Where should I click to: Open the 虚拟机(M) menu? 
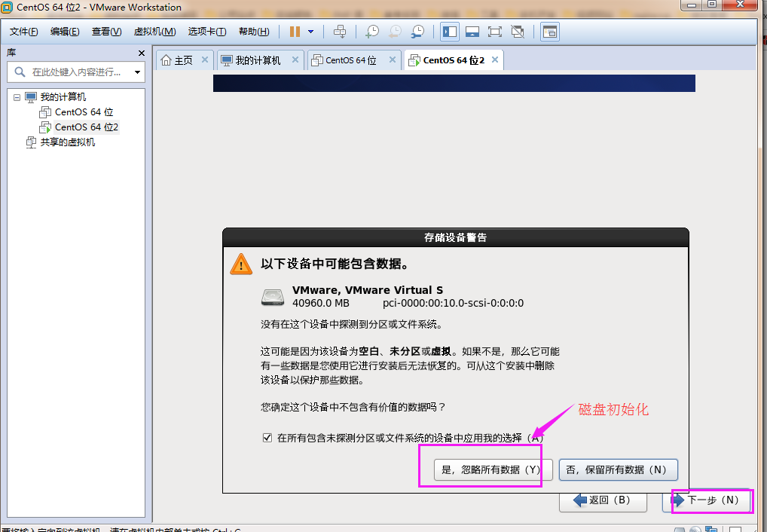(x=154, y=32)
